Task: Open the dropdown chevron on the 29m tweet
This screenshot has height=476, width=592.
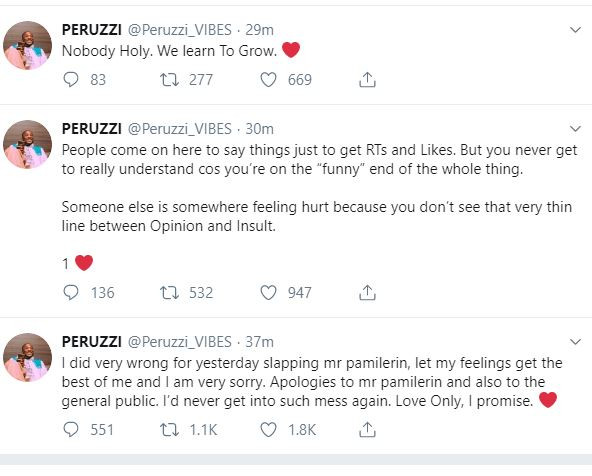Action: pyautogui.click(x=575, y=30)
